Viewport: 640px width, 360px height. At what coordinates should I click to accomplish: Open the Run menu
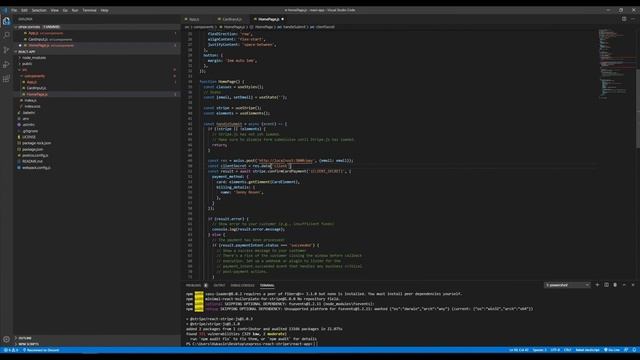click(x=75, y=10)
